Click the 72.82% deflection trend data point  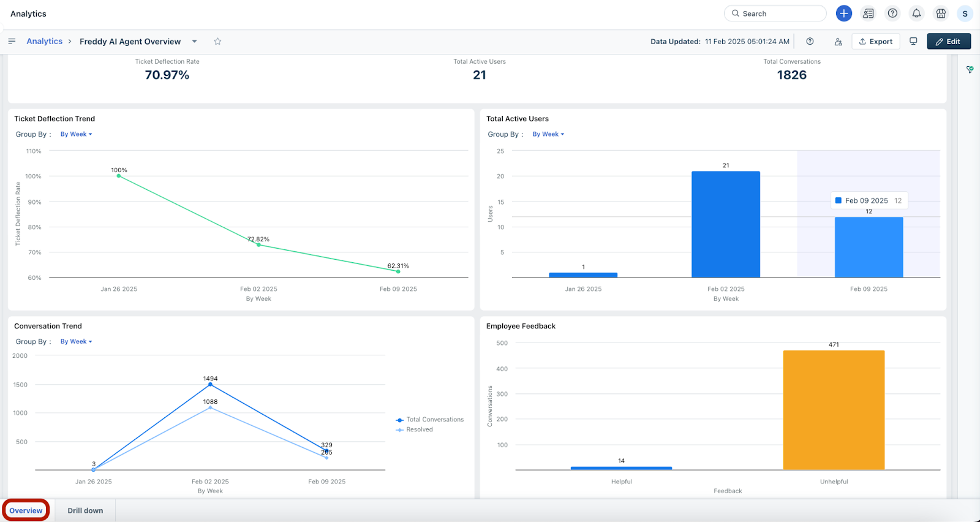pos(258,244)
